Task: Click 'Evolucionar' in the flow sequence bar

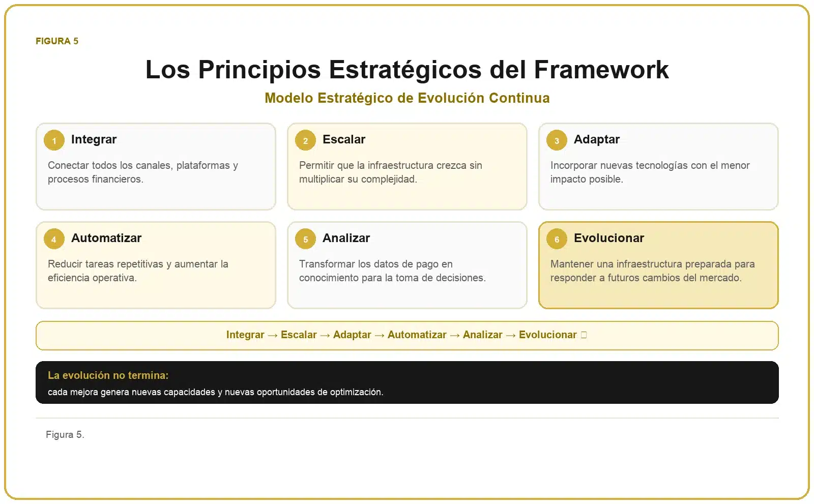Action: tap(548, 335)
